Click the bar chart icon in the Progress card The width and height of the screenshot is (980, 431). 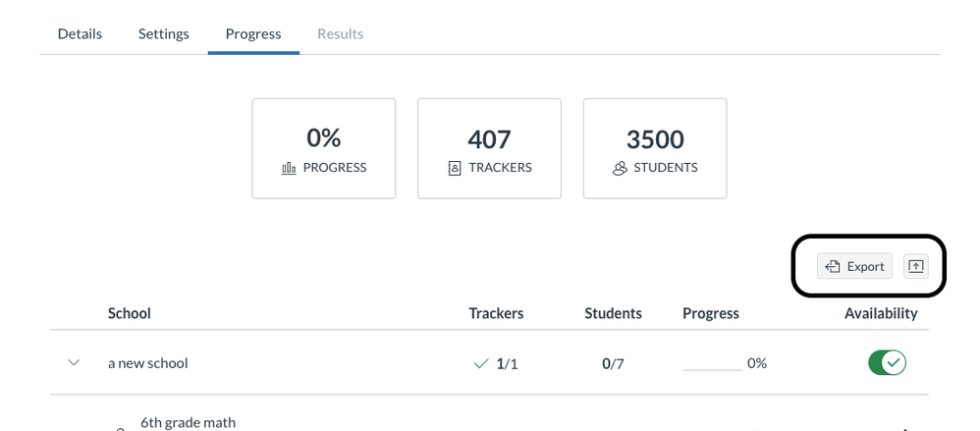click(x=289, y=168)
